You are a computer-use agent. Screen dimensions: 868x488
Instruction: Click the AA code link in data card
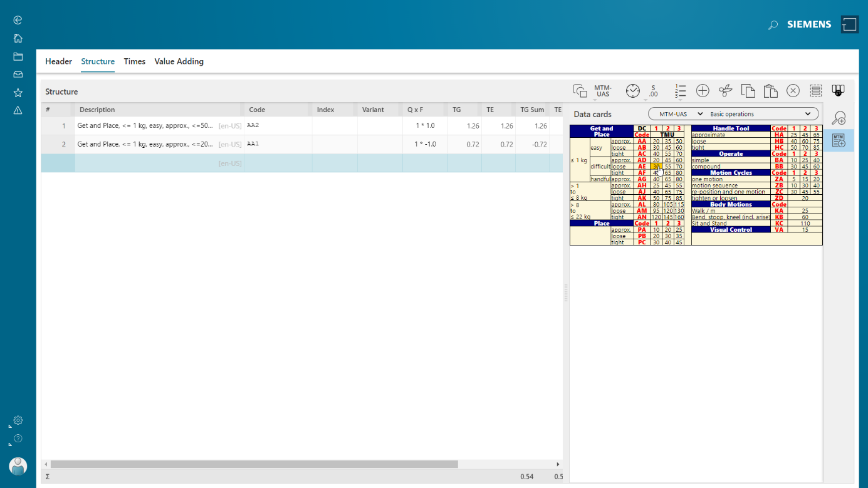pyautogui.click(x=641, y=142)
